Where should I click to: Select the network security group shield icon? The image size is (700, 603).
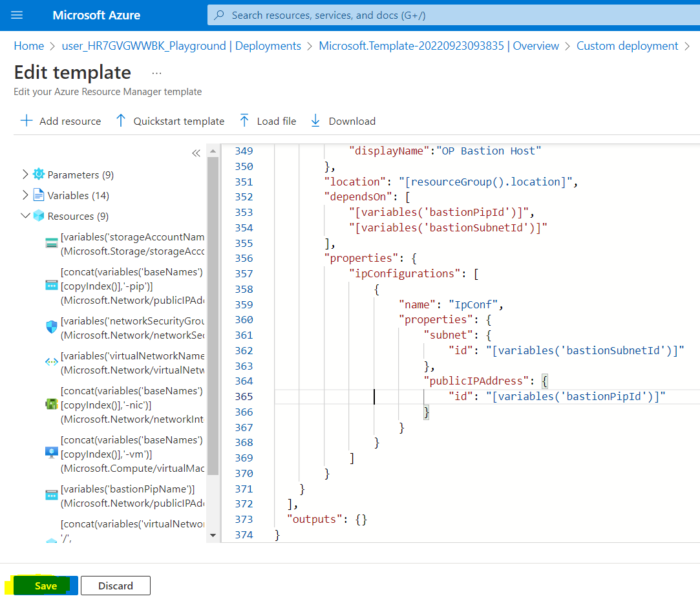point(52,327)
